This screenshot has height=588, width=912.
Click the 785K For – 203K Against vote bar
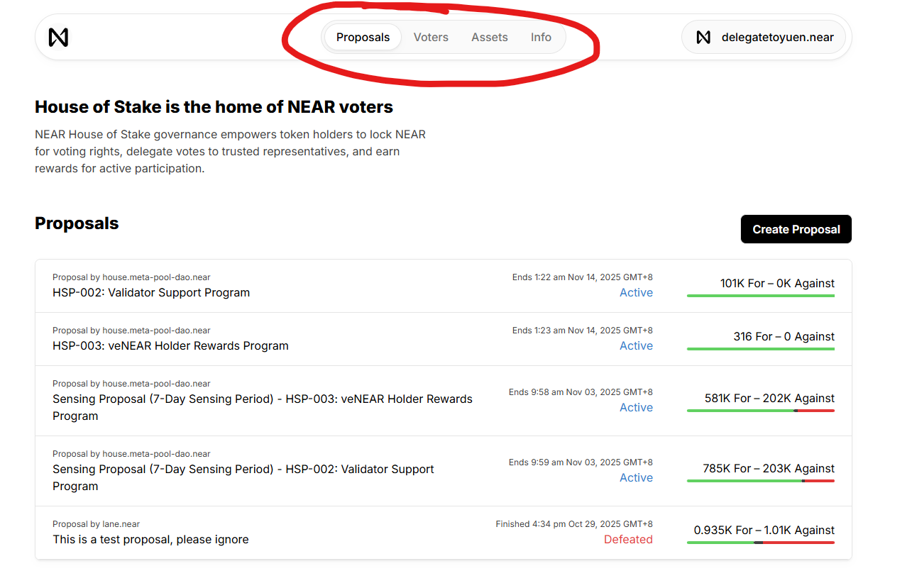coord(760,480)
